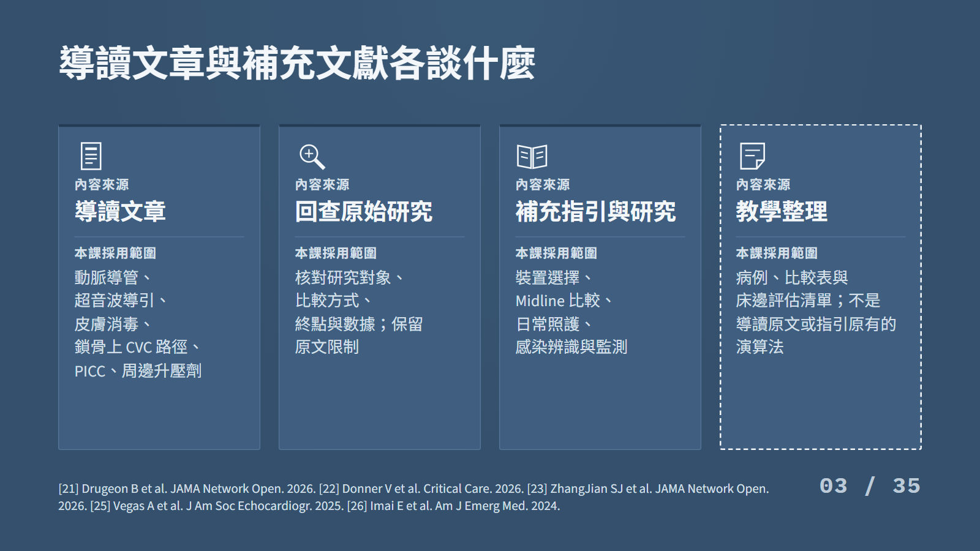Click the line 導讀原文或指引原有的
This screenshot has height=551, width=980.
coord(816,324)
